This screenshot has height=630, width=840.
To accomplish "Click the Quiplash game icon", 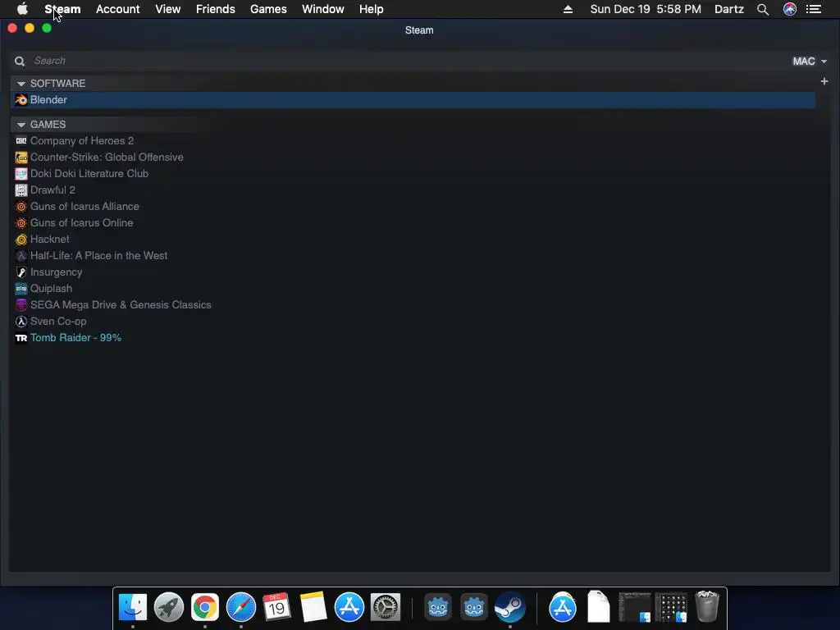I will pos(21,289).
